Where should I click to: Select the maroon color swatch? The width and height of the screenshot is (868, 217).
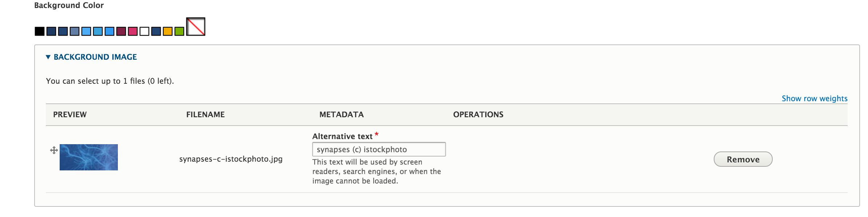pos(121,31)
